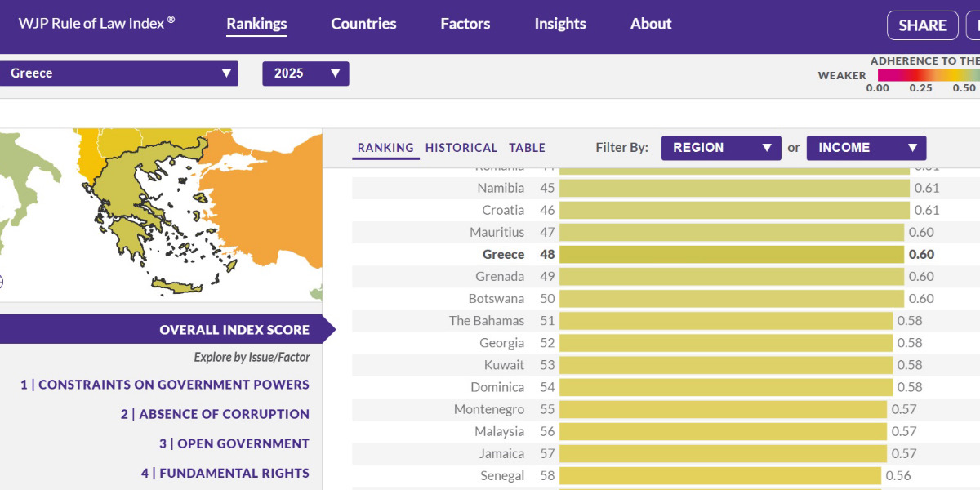Expand the Income filter dropdown
This screenshot has width=980, height=490.
click(x=866, y=148)
